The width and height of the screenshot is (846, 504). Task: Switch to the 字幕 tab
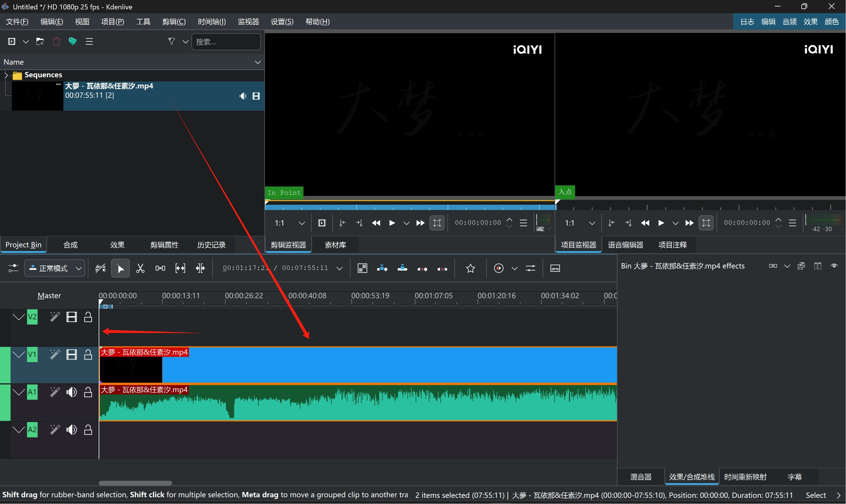point(795,477)
